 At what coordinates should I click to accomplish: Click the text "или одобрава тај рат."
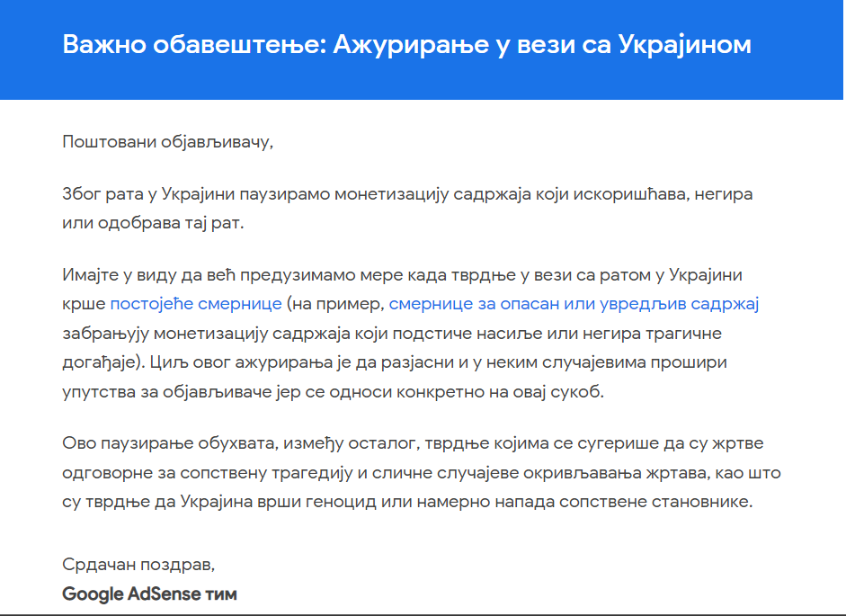coord(153,223)
